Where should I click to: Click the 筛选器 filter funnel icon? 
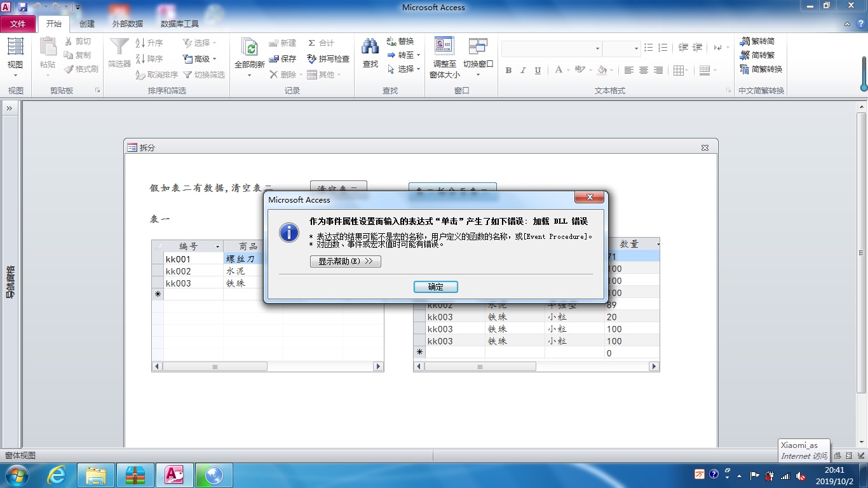tap(119, 48)
